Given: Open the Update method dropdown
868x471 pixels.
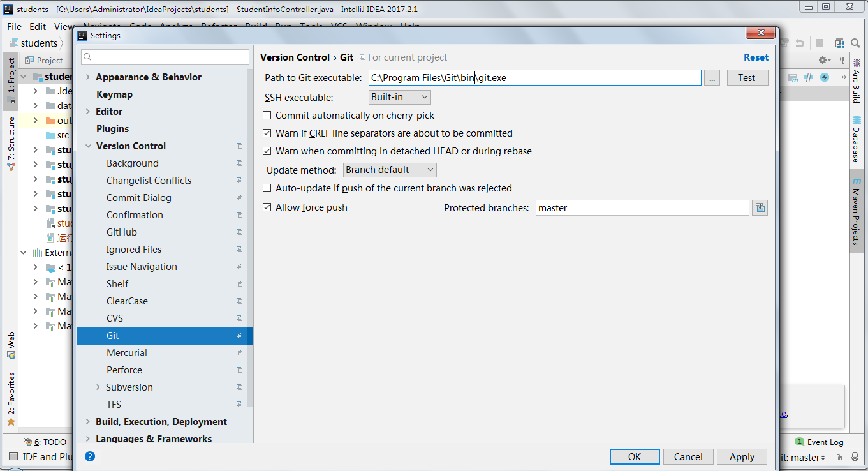Looking at the screenshot, I should click(390, 170).
